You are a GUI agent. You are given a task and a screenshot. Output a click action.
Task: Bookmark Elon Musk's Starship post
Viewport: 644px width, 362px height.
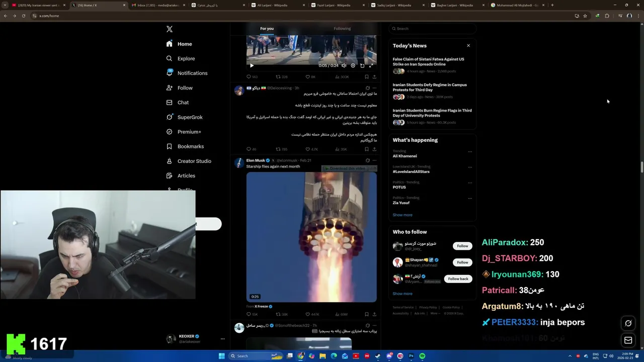(366, 314)
